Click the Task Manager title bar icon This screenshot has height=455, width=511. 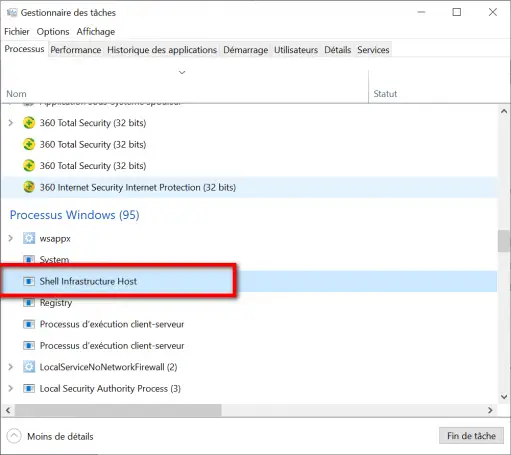[12, 13]
